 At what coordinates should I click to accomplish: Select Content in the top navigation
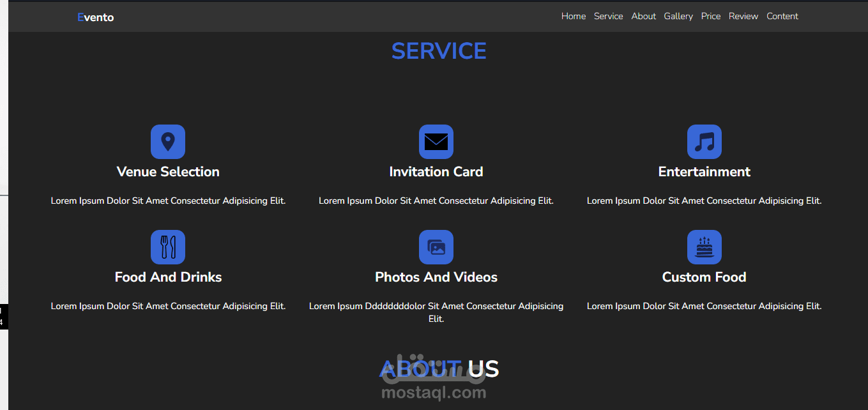click(x=782, y=17)
